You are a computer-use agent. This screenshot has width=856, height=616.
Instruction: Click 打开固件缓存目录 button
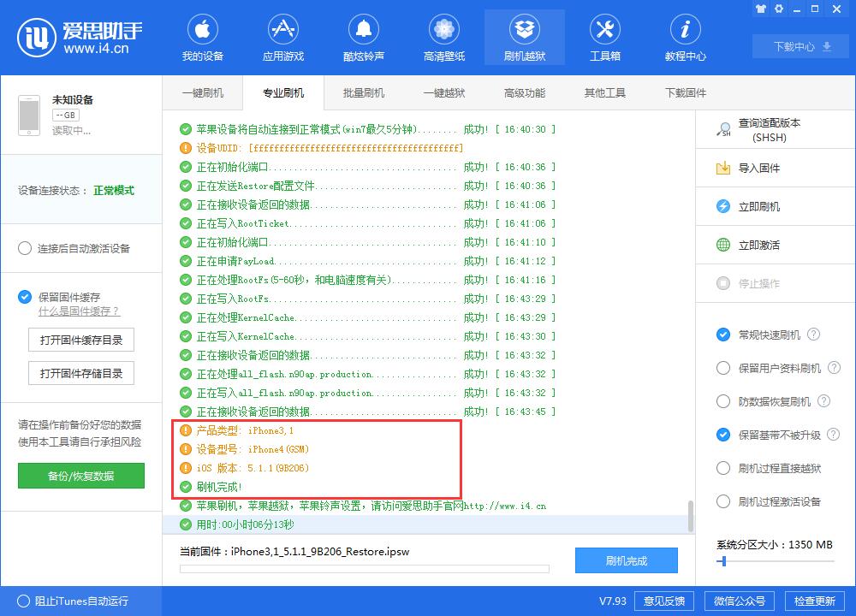80,340
